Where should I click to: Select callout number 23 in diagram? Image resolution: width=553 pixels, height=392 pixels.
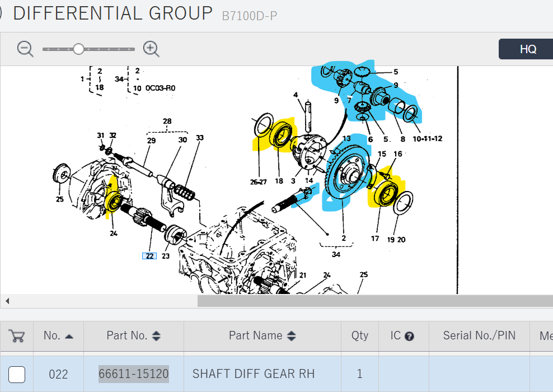point(166,256)
